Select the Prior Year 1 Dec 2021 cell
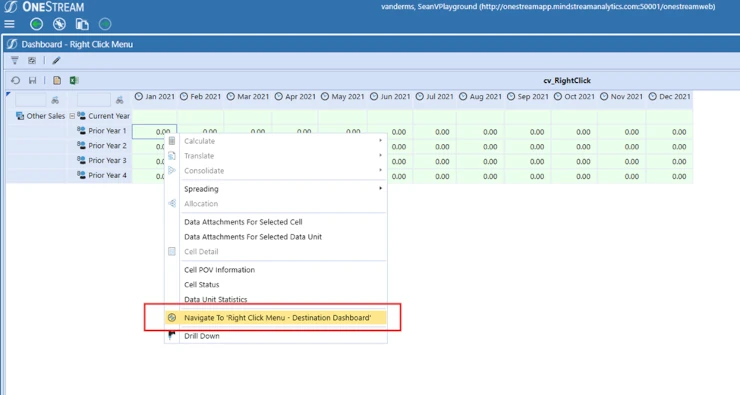This screenshot has width=740, height=395. tap(669, 132)
